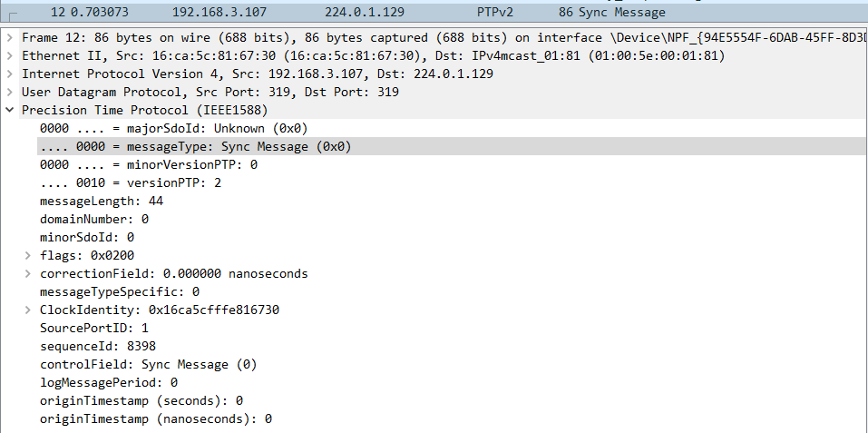The width and height of the screenshot is (868, 433).
Task: Expand the Frame 12 details row
Action: (x=9, y=37)
